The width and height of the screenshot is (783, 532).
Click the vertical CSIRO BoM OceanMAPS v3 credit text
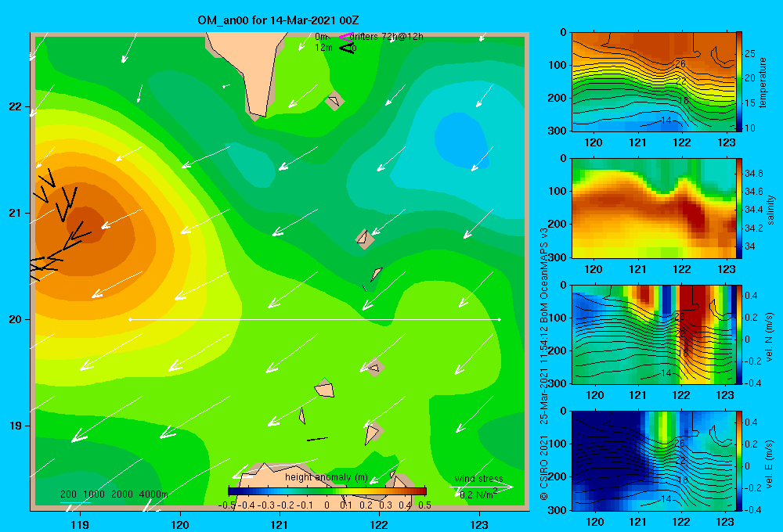pyautogui.click(x=544, y=365)
